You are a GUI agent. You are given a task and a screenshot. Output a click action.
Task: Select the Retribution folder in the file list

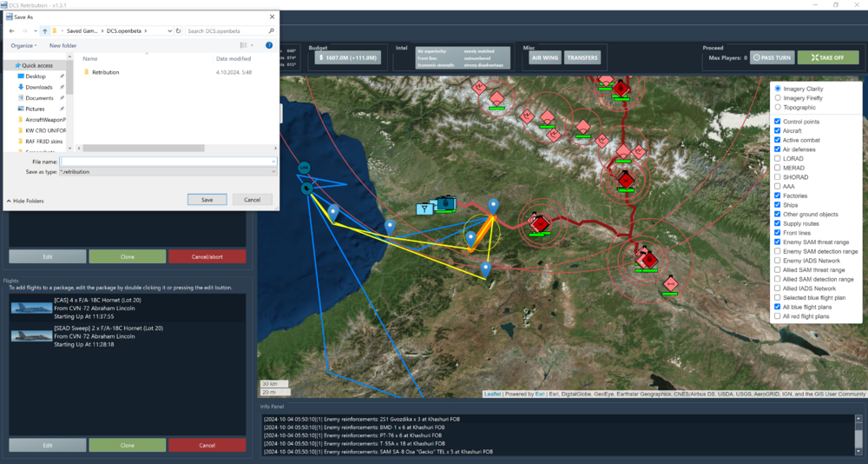pyautogui.click(x=101, y=72)
